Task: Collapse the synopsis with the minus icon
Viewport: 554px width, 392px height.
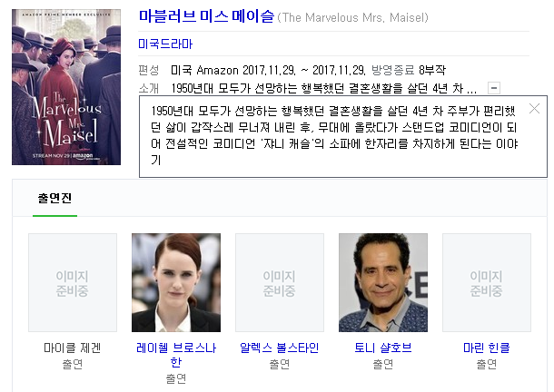Action: click(493, 88)
